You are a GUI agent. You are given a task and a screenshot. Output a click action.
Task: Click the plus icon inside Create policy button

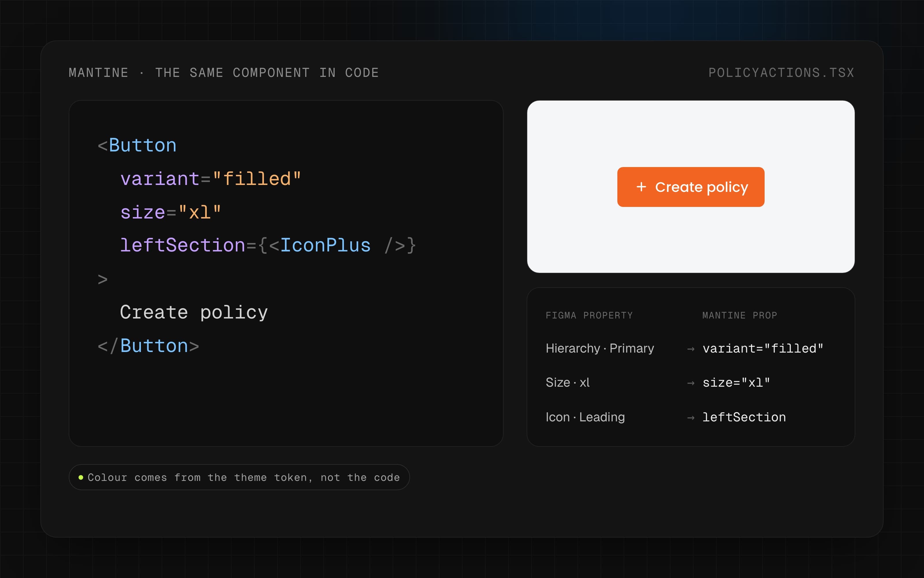coord(641,187)
